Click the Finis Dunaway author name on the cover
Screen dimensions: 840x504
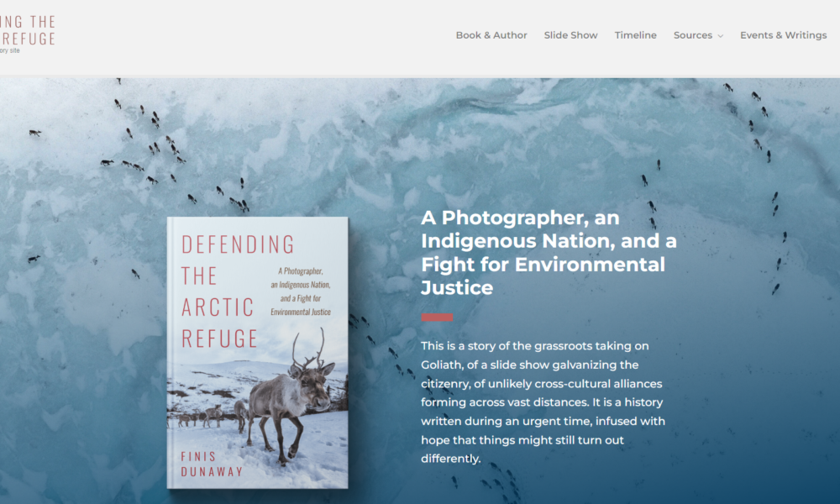pos(212,464)
